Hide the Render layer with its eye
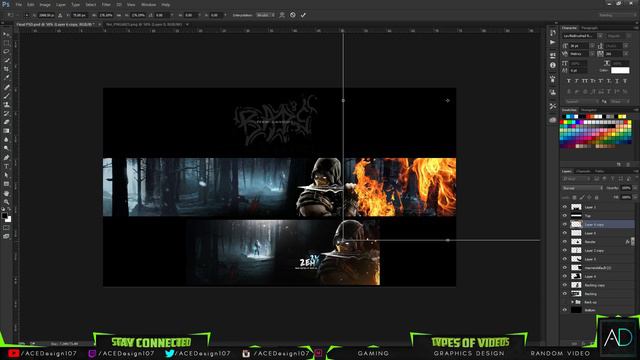 pos(565,242)
